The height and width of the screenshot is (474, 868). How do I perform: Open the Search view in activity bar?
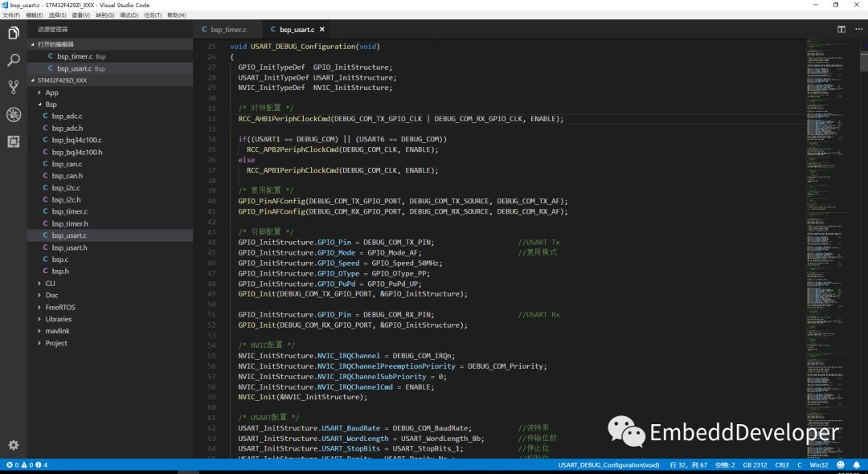tap(14, 60)
